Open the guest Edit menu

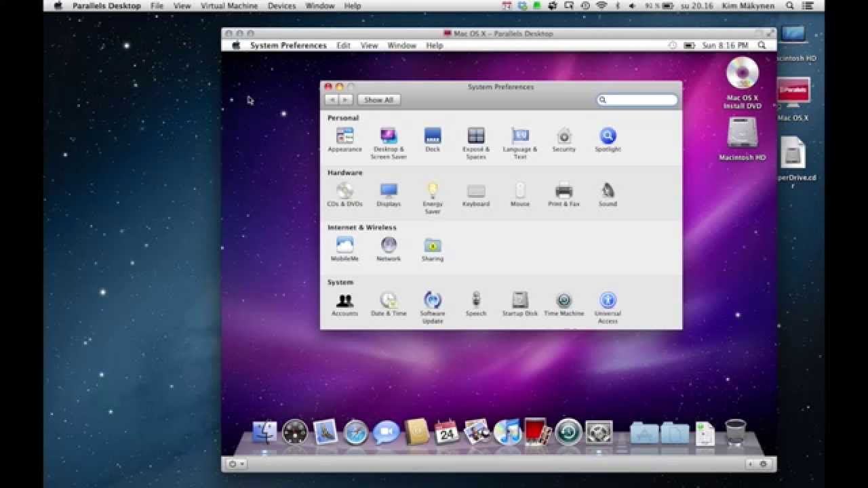coord(344,45)
